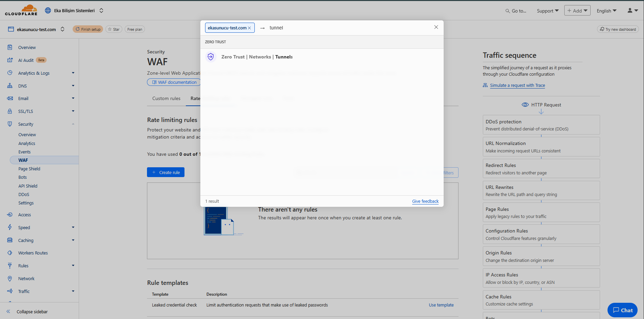Click the Network location pin icon
644x319 pixels.
click(x=10, y=278)
